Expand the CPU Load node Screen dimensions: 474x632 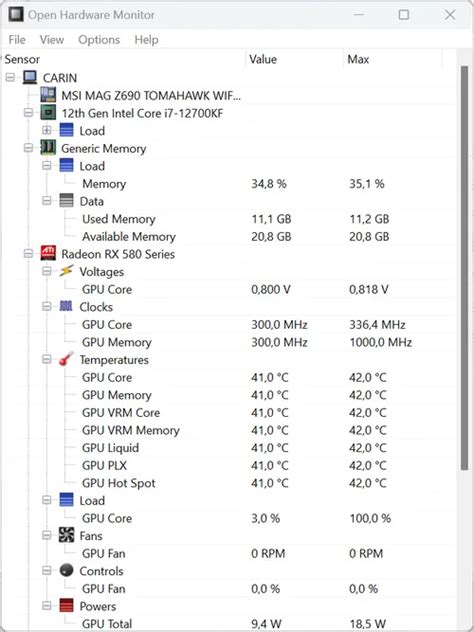[47, 131]
